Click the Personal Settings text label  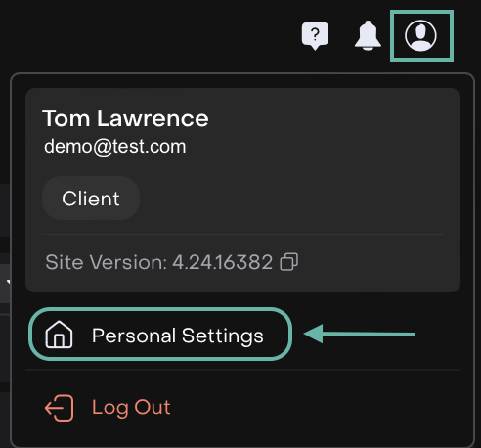pyautogui.click(x=178, y=336)
